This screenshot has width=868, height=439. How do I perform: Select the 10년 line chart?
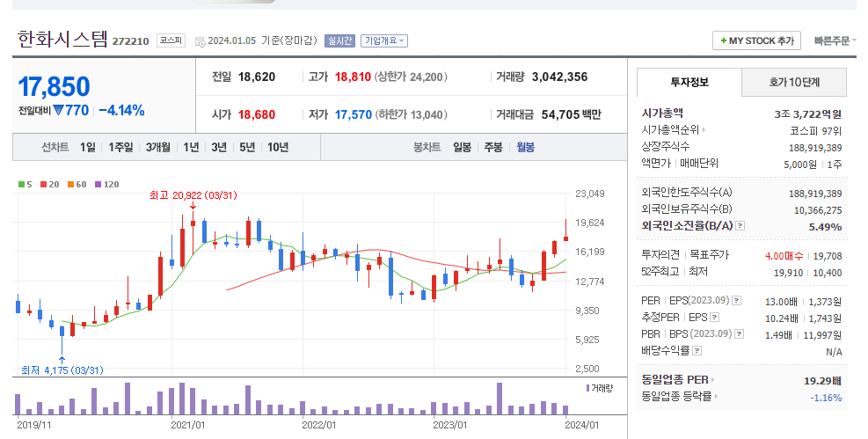[278, 147]
